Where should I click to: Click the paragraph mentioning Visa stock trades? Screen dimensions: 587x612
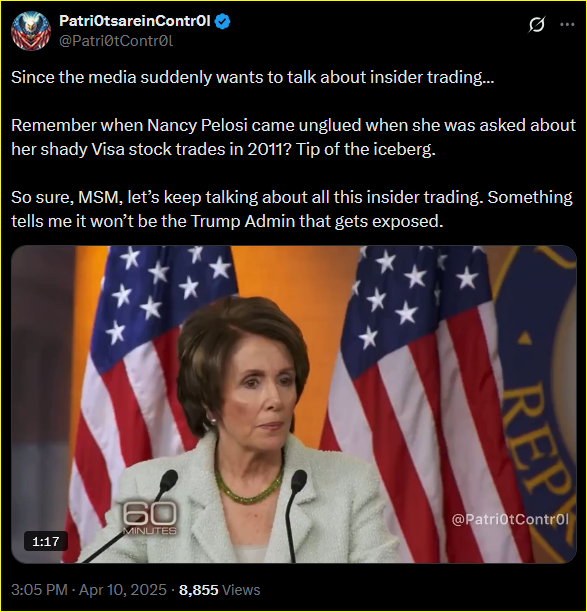[x=294, y=137]
